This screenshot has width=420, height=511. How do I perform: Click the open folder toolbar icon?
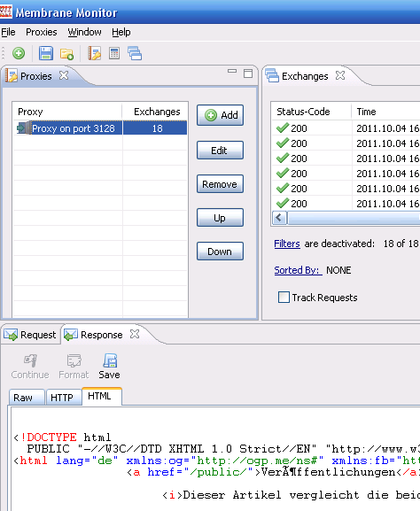click(x=66, y=54)
